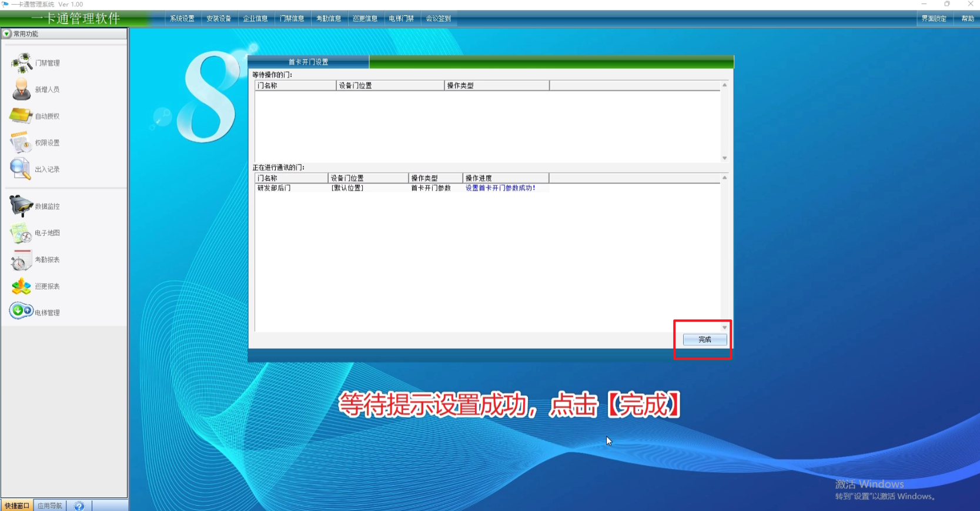Click 操作类型 header in waiting list
The height and width of the screenshot is (511, 980).
497,85
